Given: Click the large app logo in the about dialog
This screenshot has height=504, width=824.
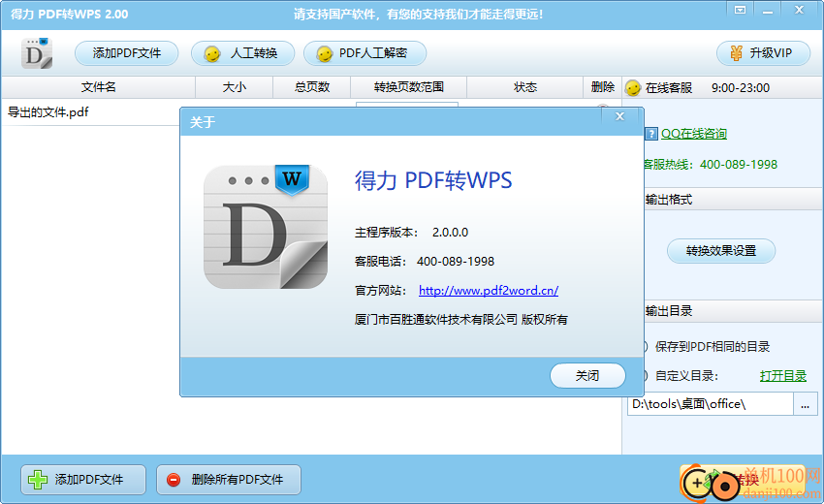Looking at the screenshot, I should pos(266,227).
